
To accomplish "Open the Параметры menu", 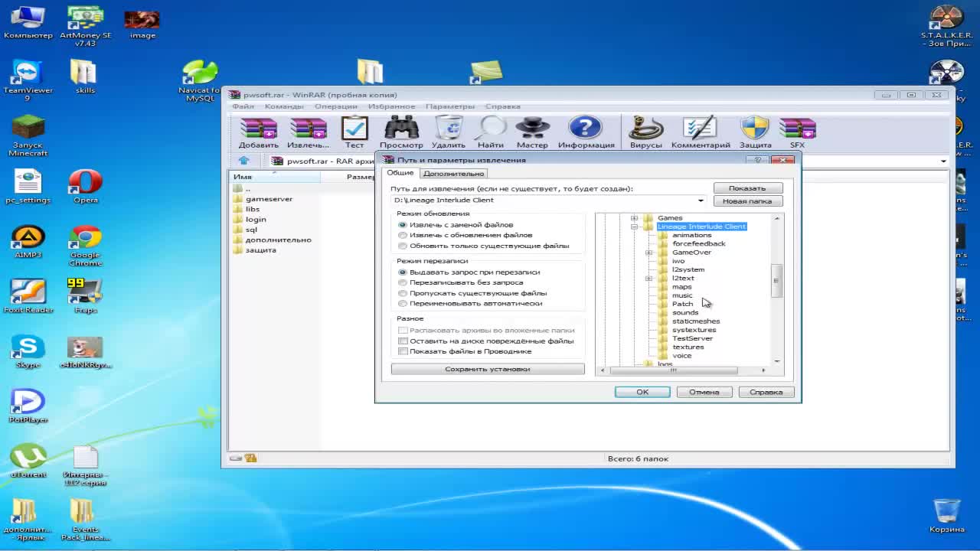I will 450,106.
